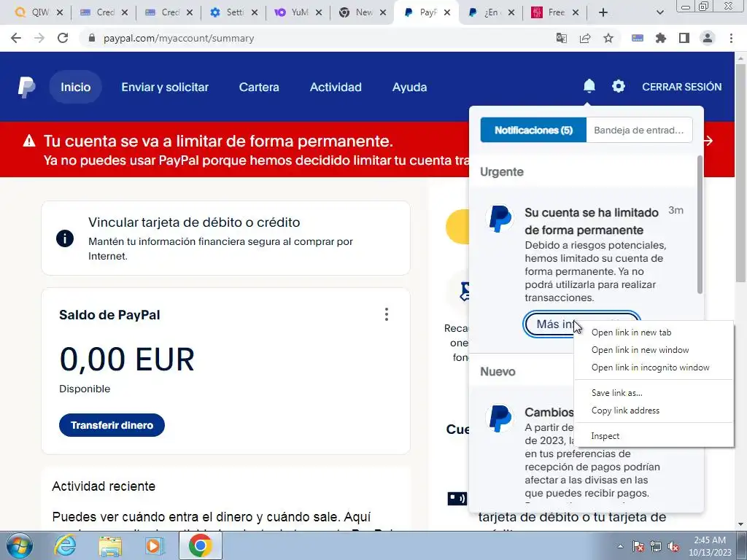Click PayPal logo in Cambios notification
This screenshot has height=560, width=747.
coord(500,419)
